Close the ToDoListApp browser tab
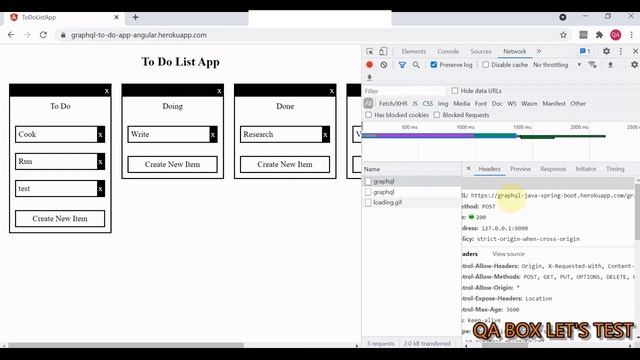Screen dimensions: 640x360 click(x=116, y=17)
